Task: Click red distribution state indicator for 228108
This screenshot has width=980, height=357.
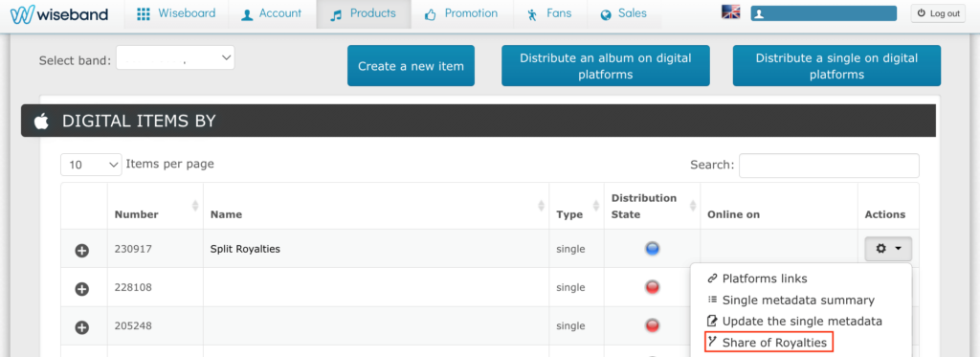Action: coord(653,287)
